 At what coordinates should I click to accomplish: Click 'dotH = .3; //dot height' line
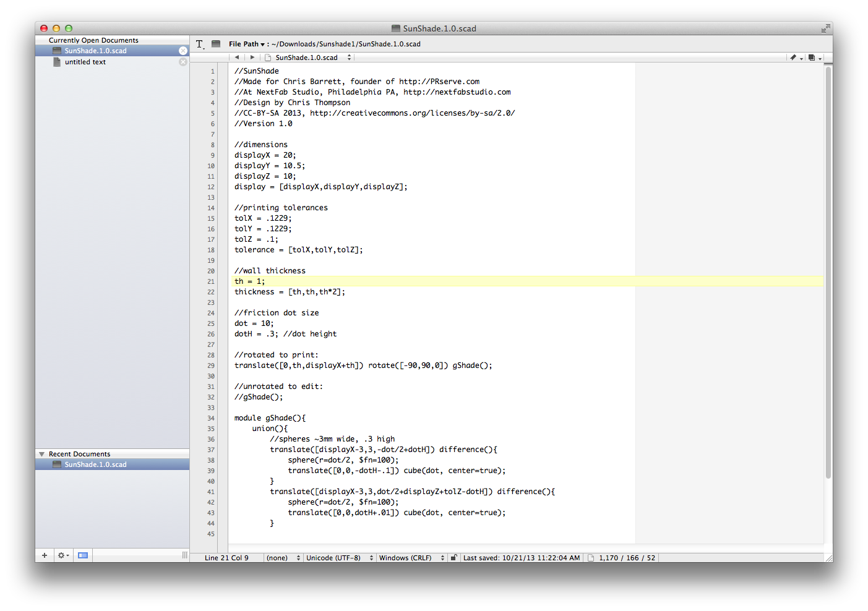[x=285, y=334]
